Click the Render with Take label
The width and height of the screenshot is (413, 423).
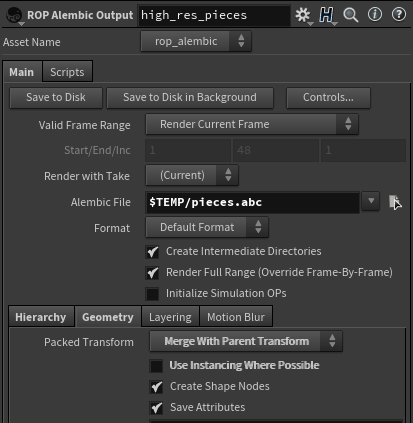pos(87,176)
